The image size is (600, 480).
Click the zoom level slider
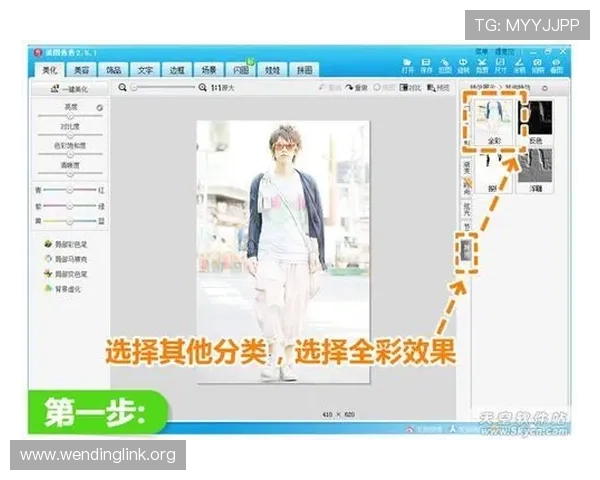[163, 88]
